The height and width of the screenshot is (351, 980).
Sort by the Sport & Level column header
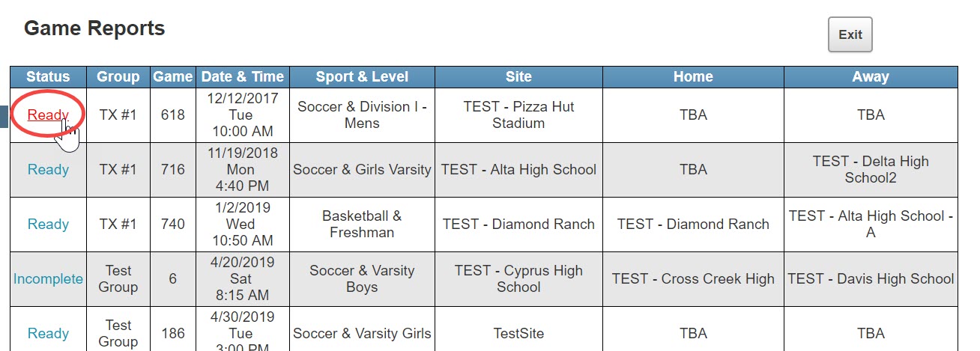click(362, 76)
